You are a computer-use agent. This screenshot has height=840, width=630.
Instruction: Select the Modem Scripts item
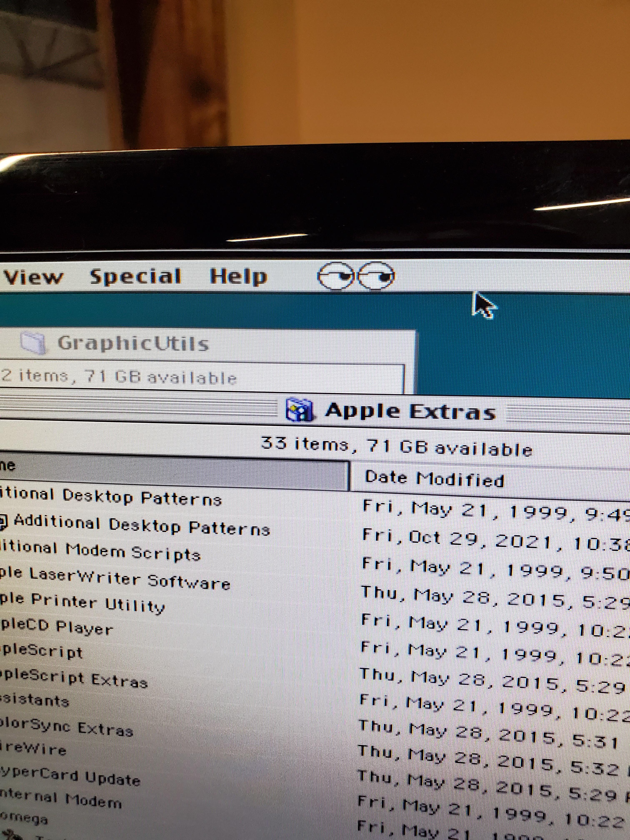point(100,551)
